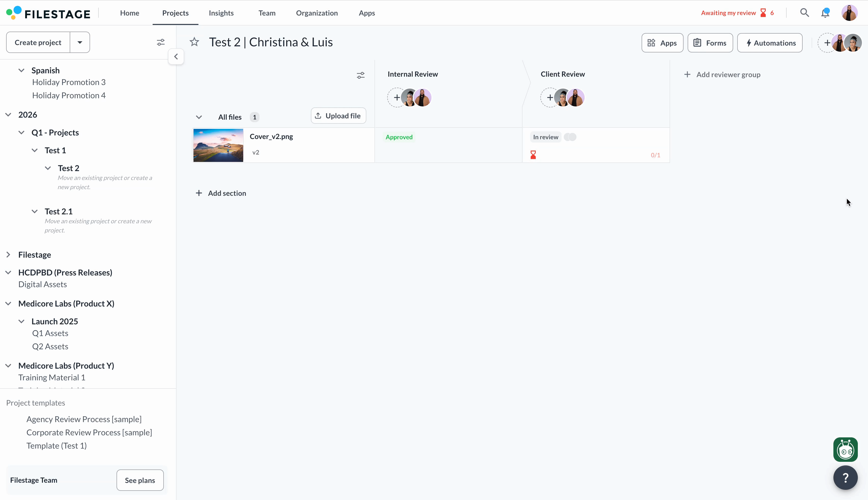Switch to the Insights tab
Image resolution: width=868 pixels, height=500 pixels.
point(221,13)
